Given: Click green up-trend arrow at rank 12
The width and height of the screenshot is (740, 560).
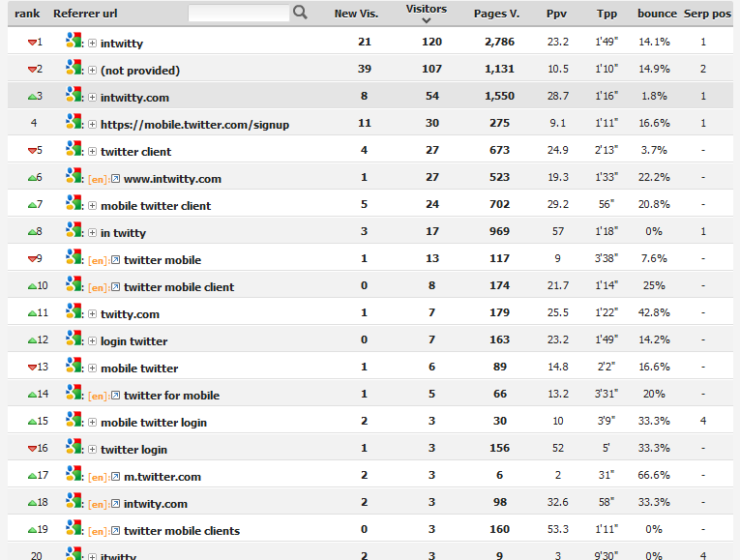Looking at the screenshot, I should (32, 340).
